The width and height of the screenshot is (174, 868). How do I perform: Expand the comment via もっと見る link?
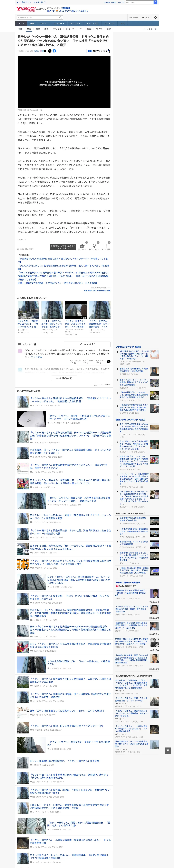pos(37,357)
